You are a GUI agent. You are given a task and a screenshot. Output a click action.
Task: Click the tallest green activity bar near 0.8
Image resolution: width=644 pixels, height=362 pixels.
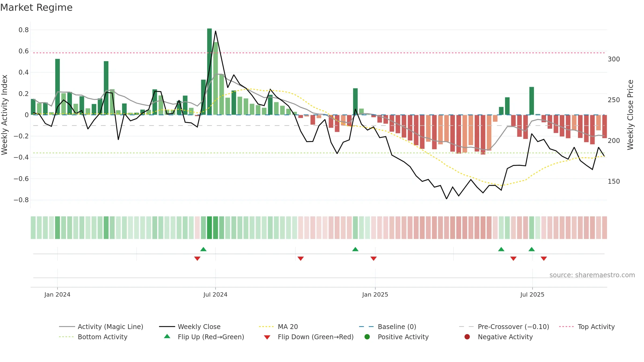click(209, 72)
